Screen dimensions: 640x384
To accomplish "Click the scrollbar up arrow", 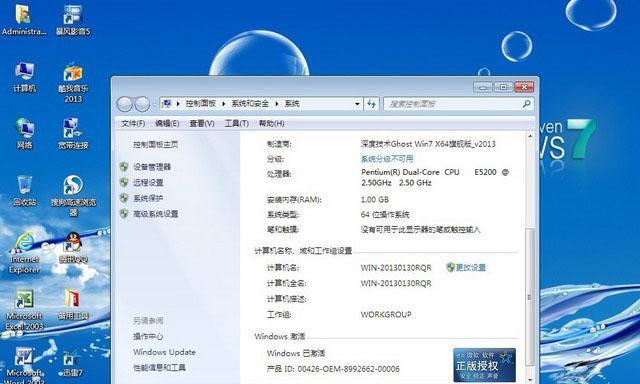I will point(529,136).
